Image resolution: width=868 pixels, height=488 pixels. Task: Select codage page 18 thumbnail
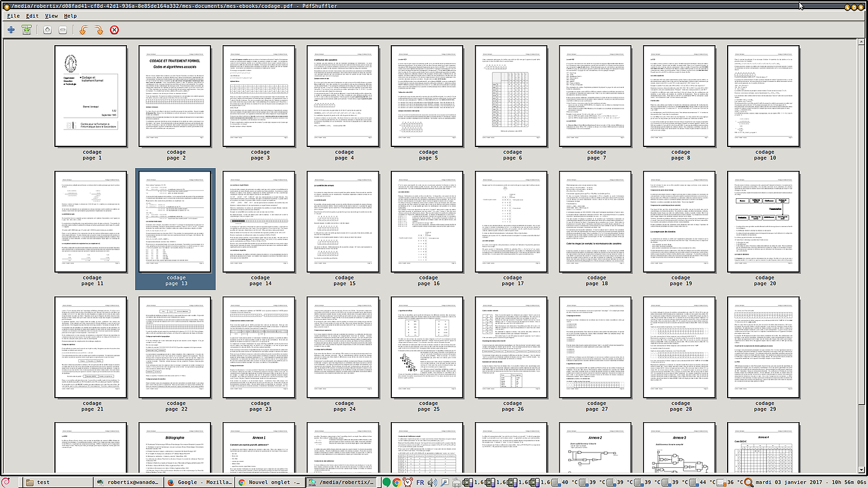pos(596,221)
